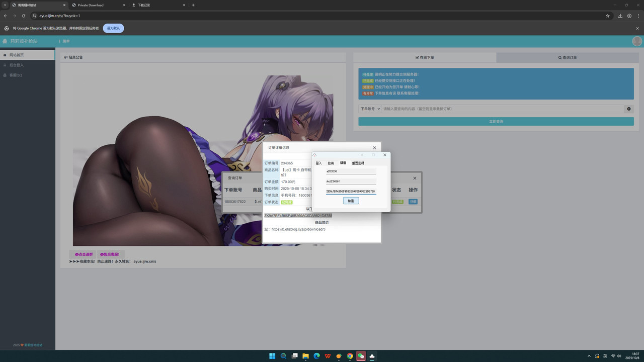Click the 儲值 submit button in the popup

click(x=351, y=201)
